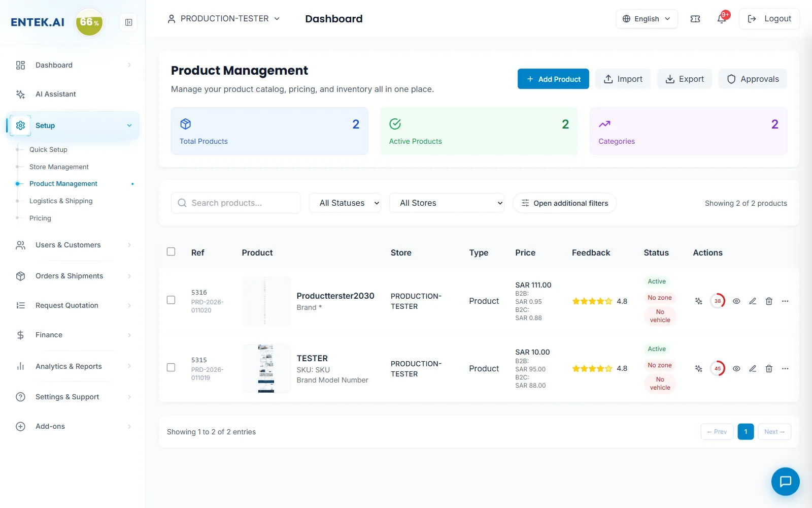Open the English language dropdown
This screenshot has height=508, width=812.
(x=647, y=19)
